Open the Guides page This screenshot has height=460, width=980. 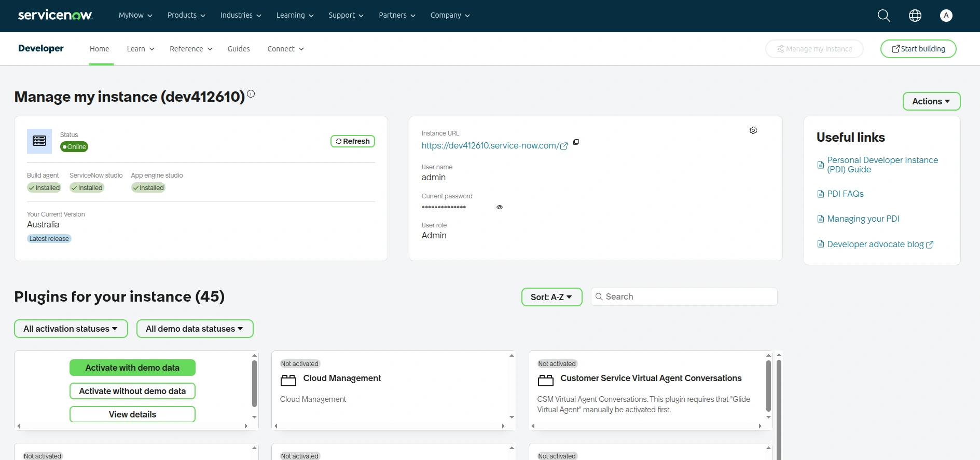[239, 49]
